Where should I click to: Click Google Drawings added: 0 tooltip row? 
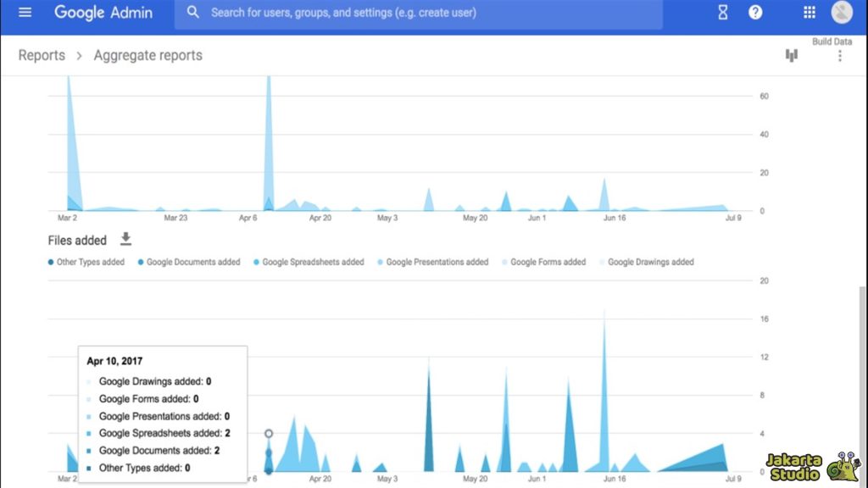(149, 381)
